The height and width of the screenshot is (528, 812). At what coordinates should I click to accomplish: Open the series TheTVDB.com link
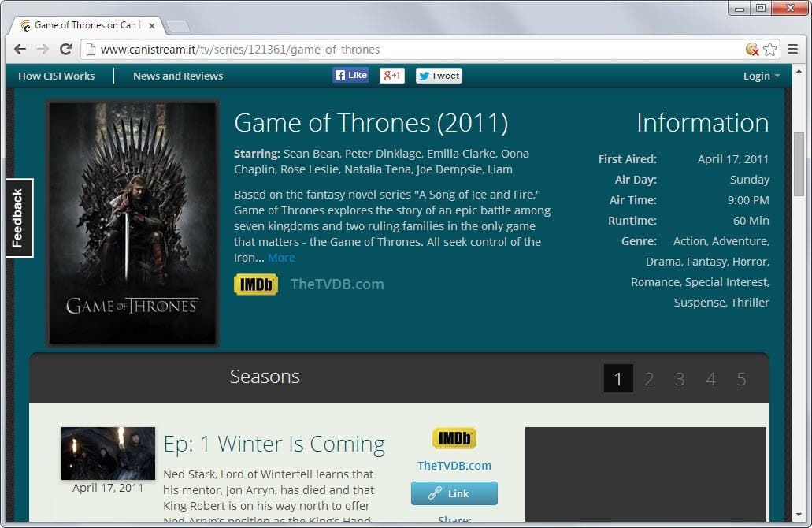pos(337,284)
